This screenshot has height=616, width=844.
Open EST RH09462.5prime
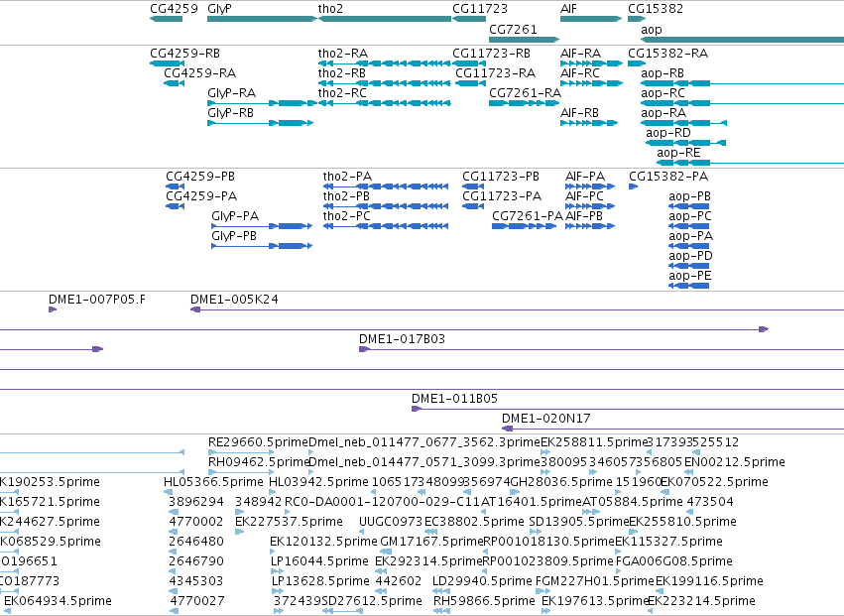[x=259, y=462]
